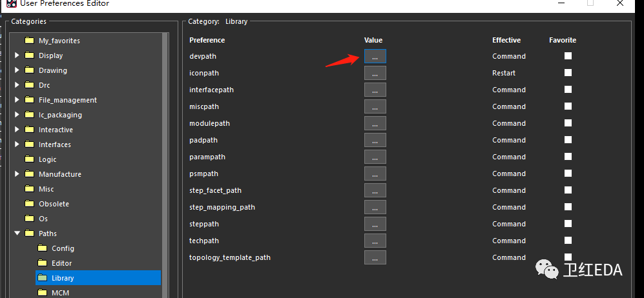Click the Misc folder icon
The width and height of the screenshot is (644, 298).
click(28, 189)
